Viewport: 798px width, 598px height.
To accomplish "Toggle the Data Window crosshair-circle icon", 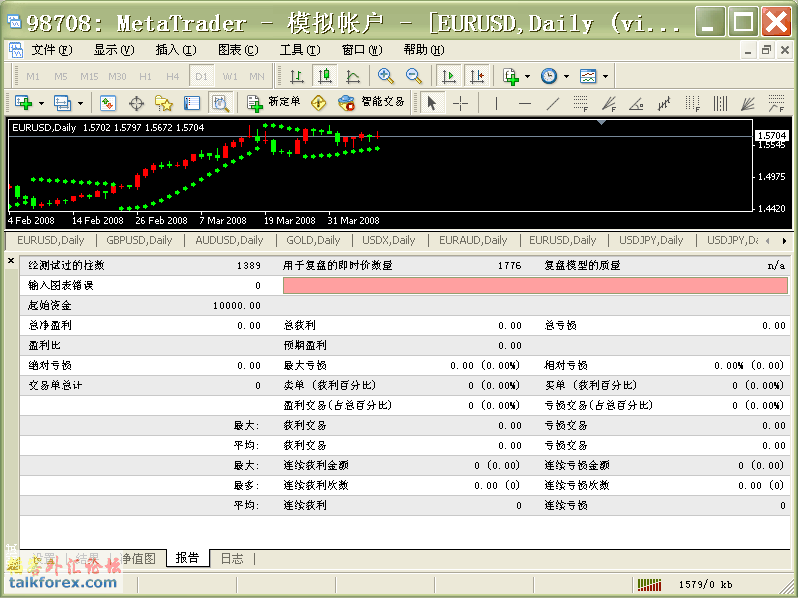I will tap(136, 103).
